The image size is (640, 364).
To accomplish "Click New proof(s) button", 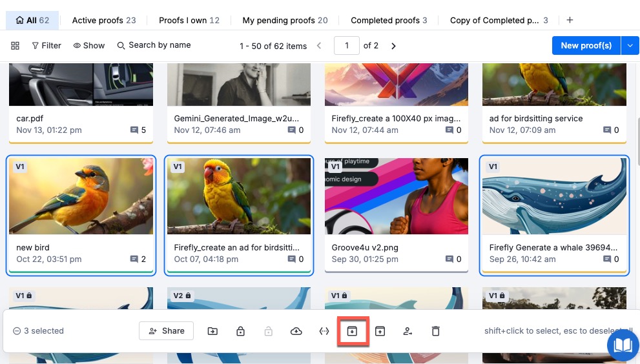I will click(586, 45).
